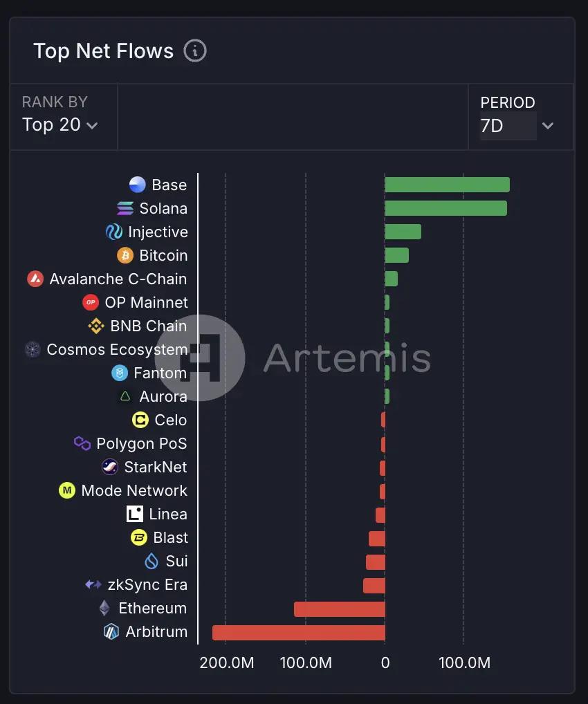Click the Solana logo icon

[x=125, y=208]
